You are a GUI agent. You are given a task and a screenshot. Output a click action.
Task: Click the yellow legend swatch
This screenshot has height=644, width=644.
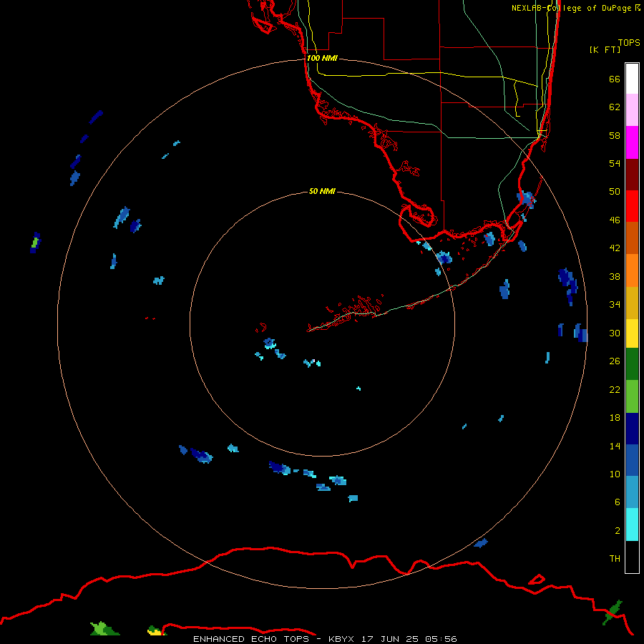click(x=632, y=333)
